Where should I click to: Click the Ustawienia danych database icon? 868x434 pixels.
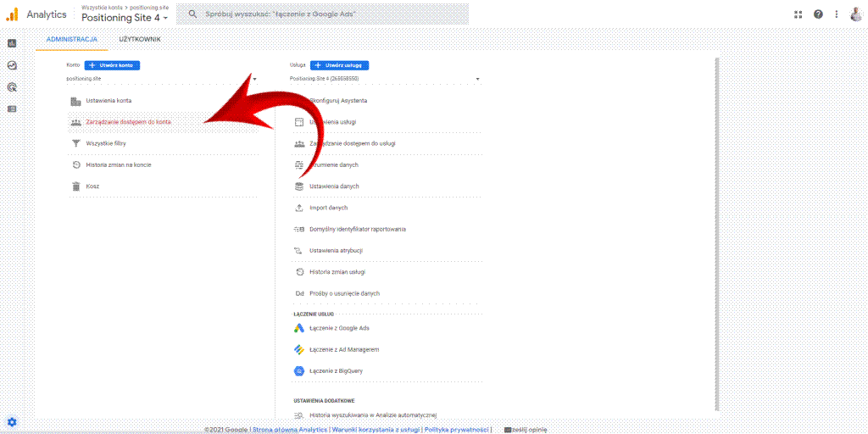pos(299,186)
